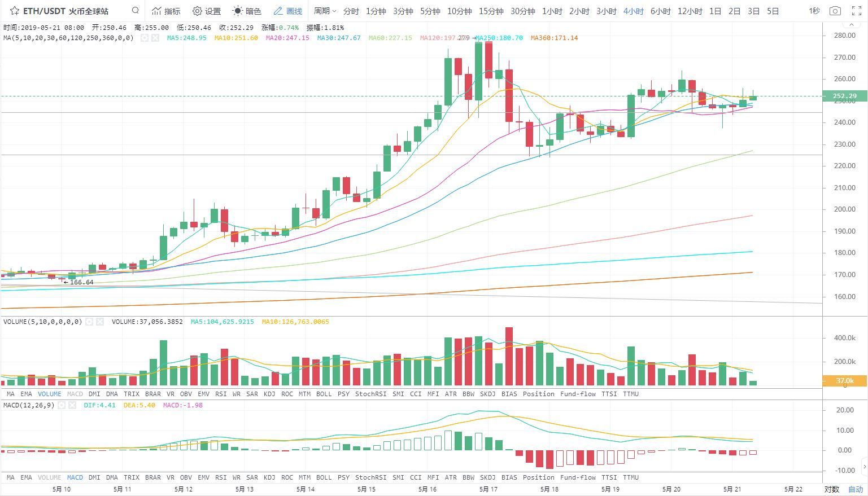The image size is (868, 496).
Task: Toggle 自动 auto price scale
Action: 856,489
